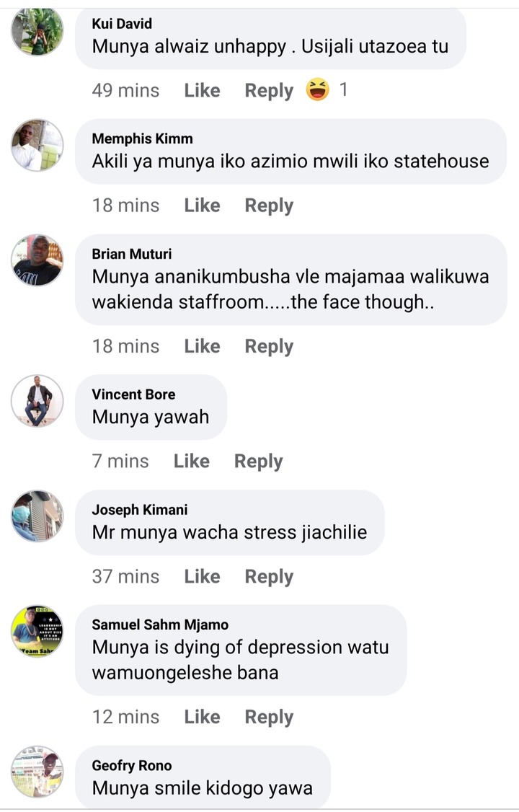Open Memphis Kimm's profile picture
The image size is (519, 812).
tap(37, 146)
